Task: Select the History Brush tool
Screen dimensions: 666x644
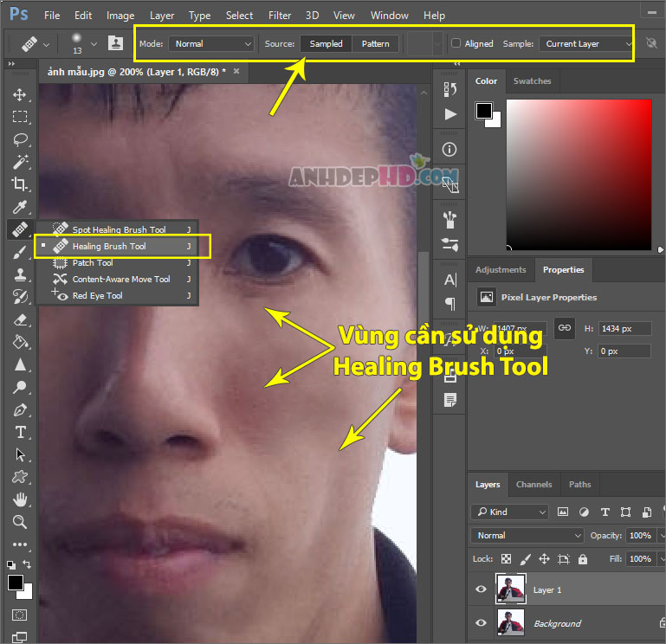Action: 20,297
